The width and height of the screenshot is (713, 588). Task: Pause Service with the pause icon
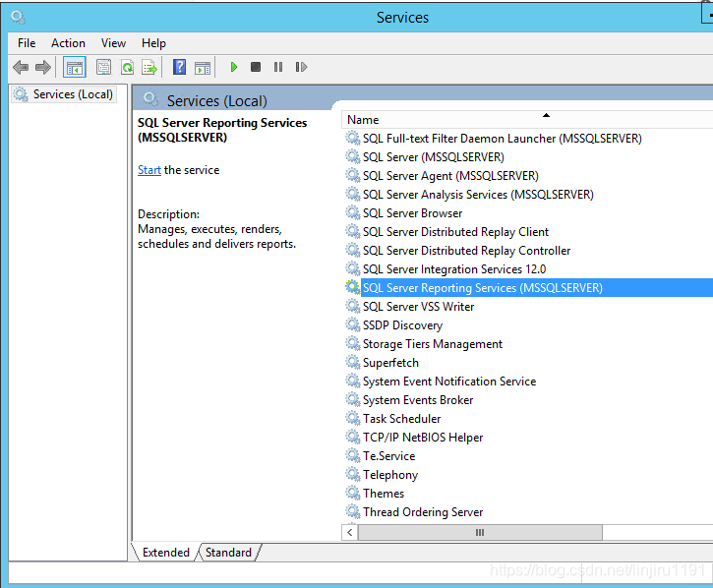278,67
